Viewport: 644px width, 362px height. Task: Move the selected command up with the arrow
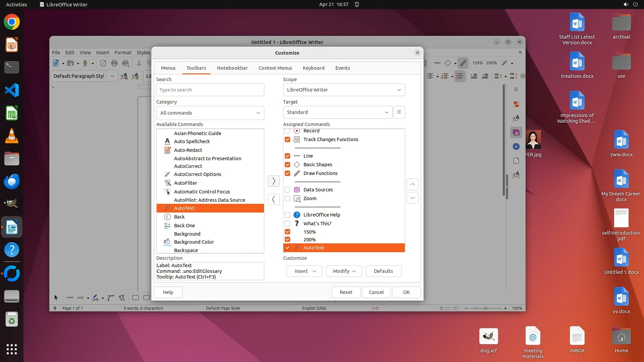(x=412, y=184)
